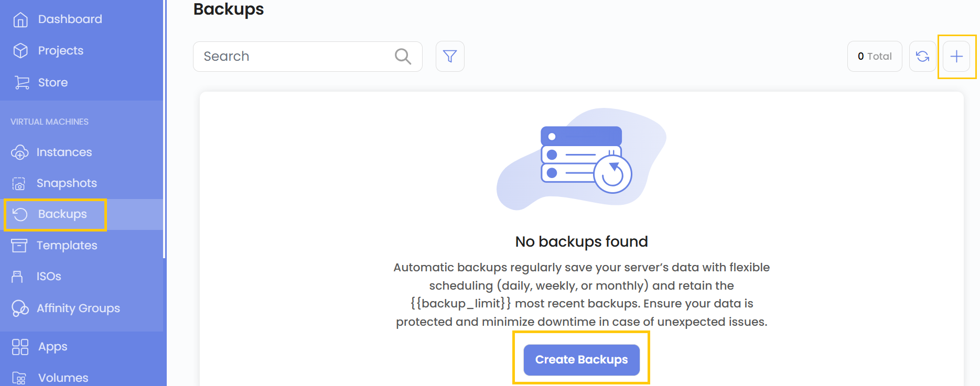The height and width of the screenshot is (386, 980).
Task: Refresh the backups list
Action: coord(922,56)
